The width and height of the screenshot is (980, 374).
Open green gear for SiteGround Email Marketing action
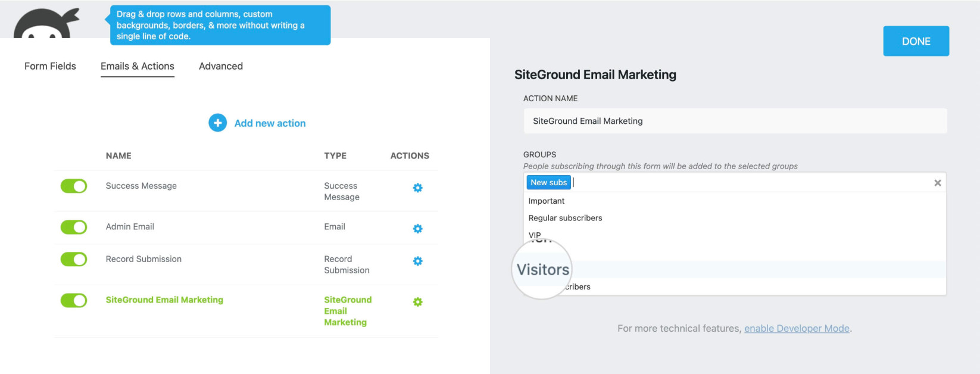tap(418, 302)
